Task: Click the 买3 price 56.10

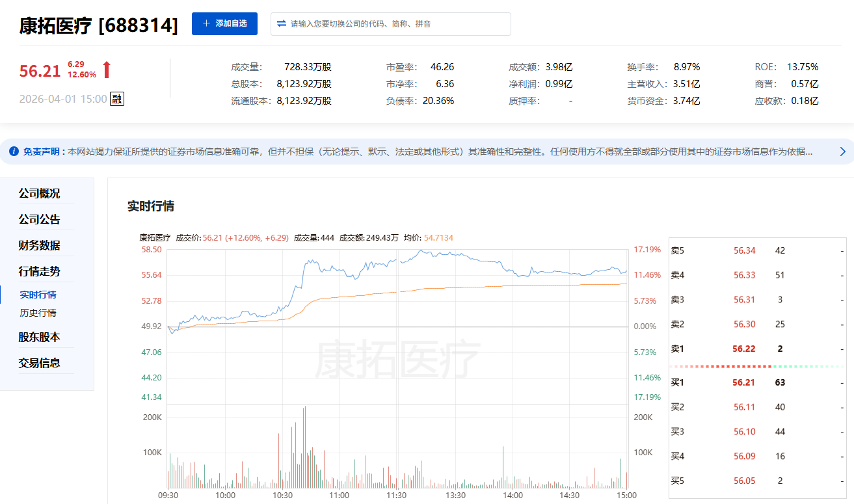Action: coord(745,432)
